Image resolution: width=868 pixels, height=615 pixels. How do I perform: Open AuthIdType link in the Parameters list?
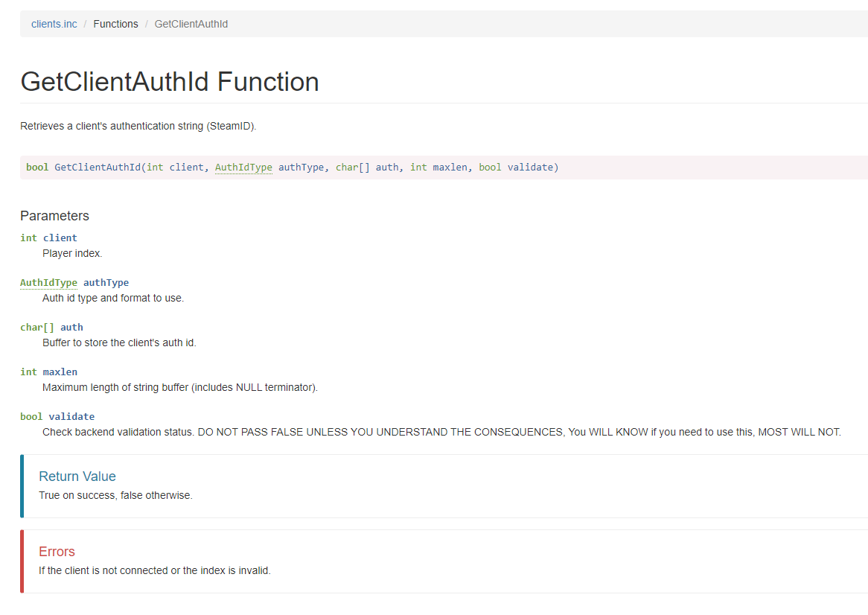coord(48,282)
